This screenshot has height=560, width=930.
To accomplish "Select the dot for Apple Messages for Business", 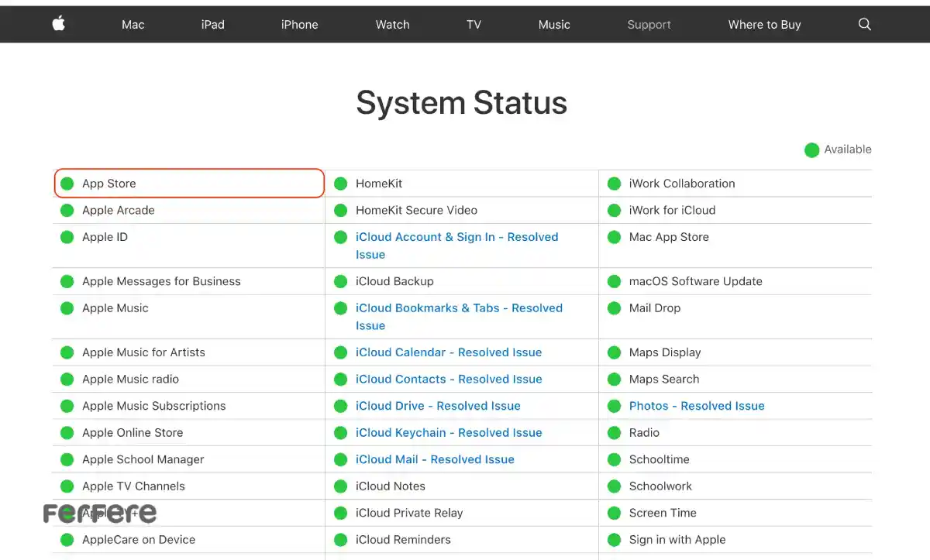I will pyautogui.click(x=67, y=281).
